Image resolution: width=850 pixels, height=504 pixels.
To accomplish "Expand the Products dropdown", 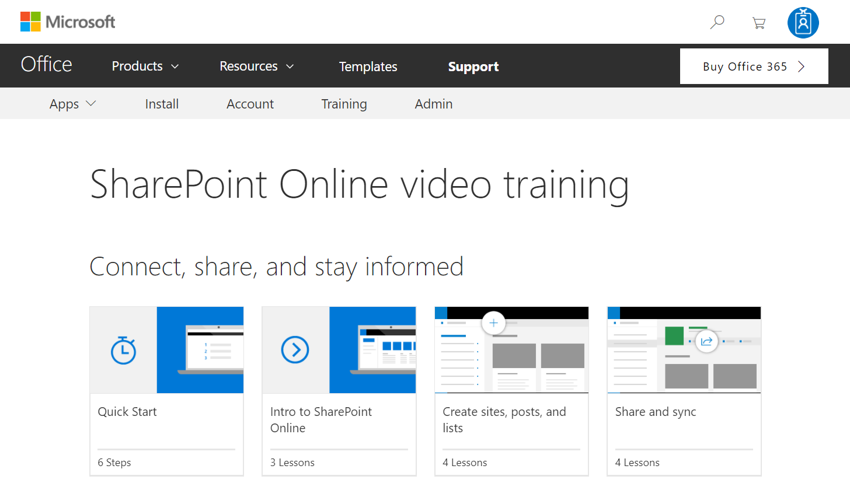I will pyautogui.click(x=145, y=66).
